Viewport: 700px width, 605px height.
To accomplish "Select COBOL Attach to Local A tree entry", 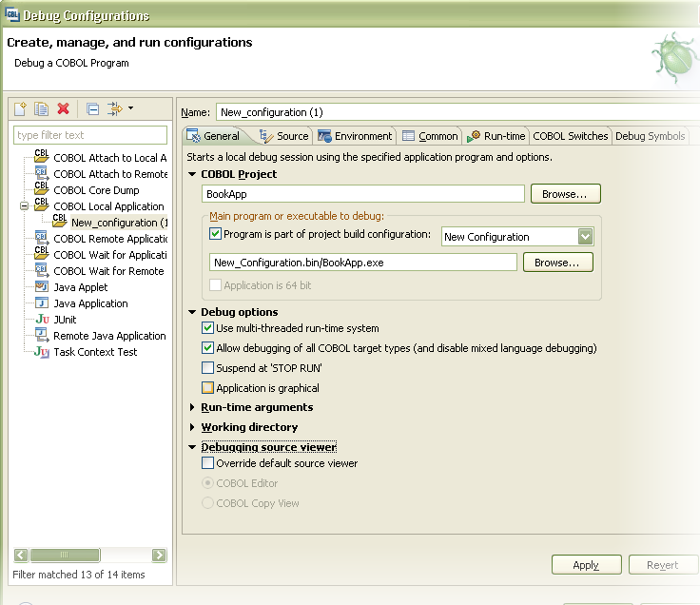I will click(109, 158).
